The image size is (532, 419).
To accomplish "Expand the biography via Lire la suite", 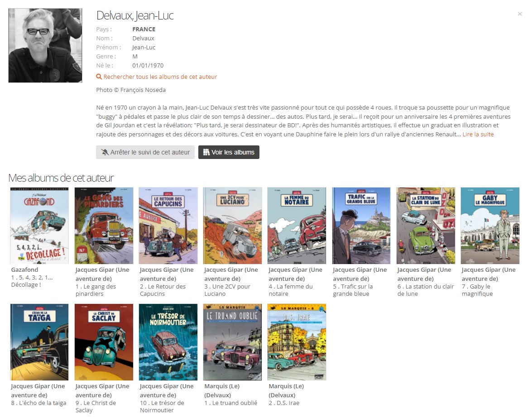I will point(478,134).
